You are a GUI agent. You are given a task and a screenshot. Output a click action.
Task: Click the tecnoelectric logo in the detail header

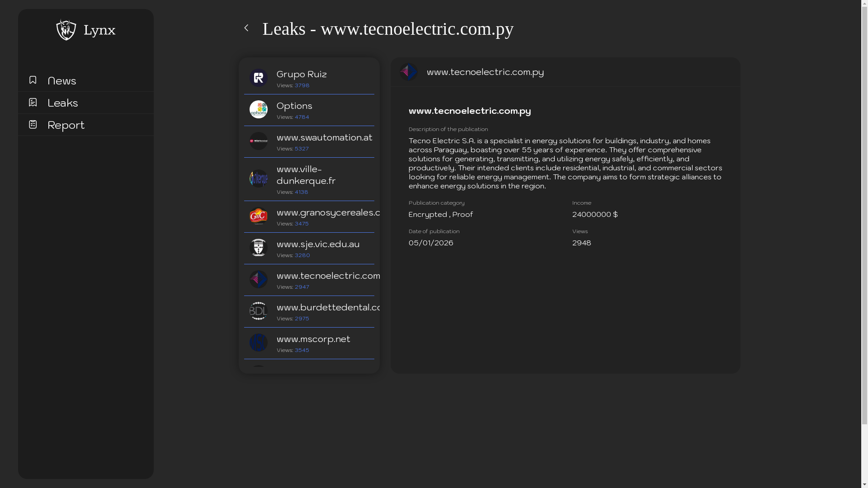coord(409,71)
